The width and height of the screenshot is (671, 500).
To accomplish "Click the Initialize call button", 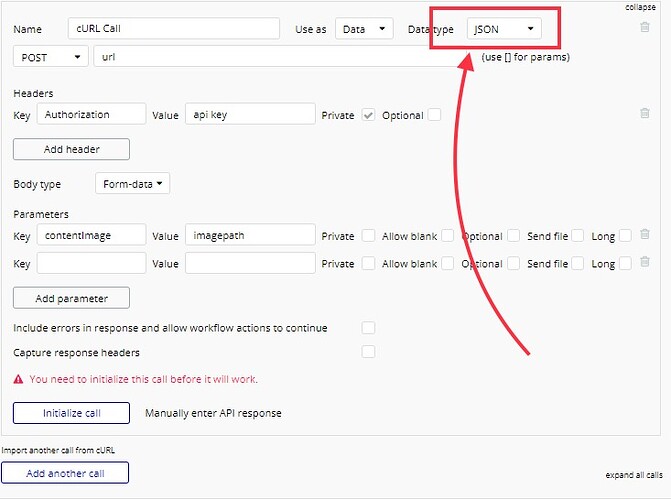I will 71,413.
